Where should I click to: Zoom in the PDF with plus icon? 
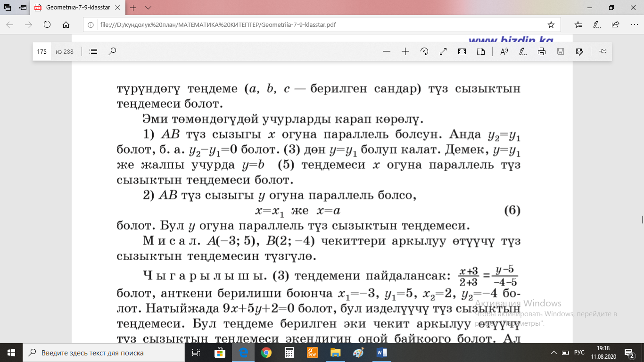pos(405,51)
